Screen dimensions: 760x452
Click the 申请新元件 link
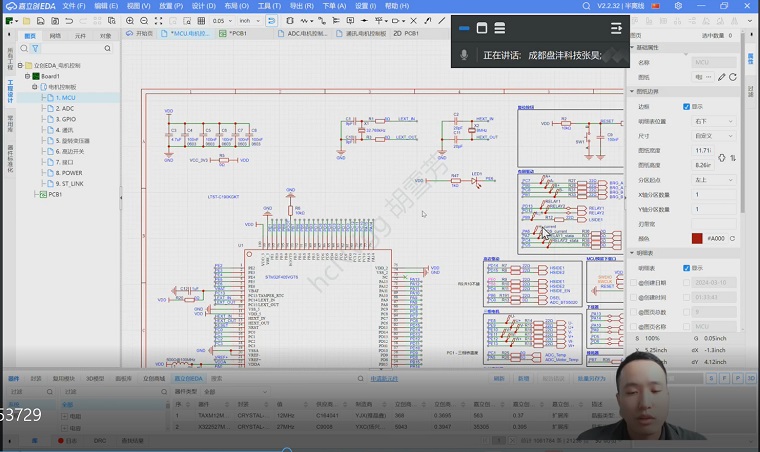point(384,378)
